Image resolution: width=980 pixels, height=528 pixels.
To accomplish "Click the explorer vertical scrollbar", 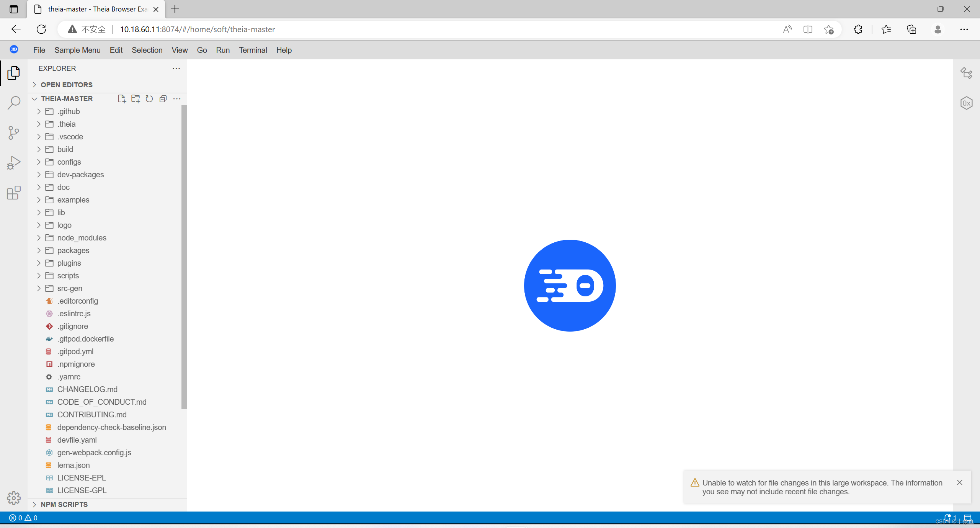I will point(184,257).
